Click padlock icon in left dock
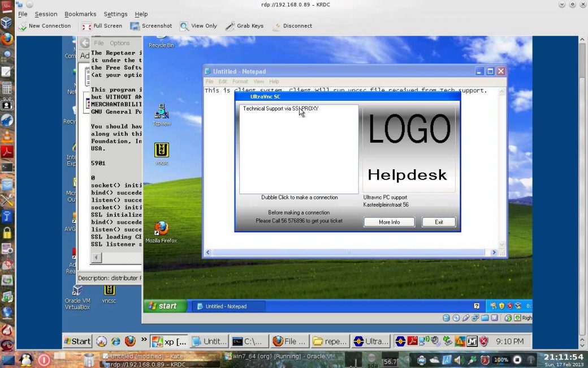The image size is (588, 368). tap(7, 233)
